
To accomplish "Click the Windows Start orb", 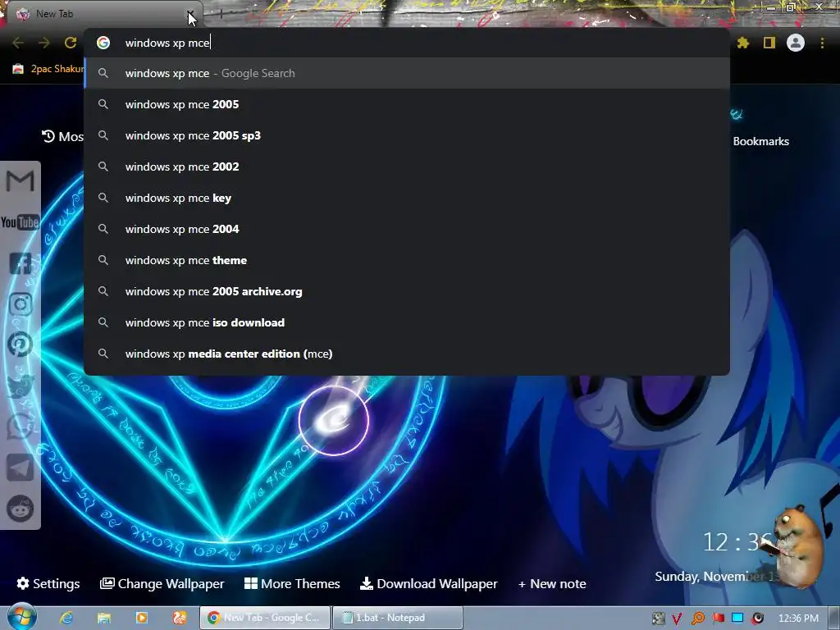I will [x=22, y=617].
